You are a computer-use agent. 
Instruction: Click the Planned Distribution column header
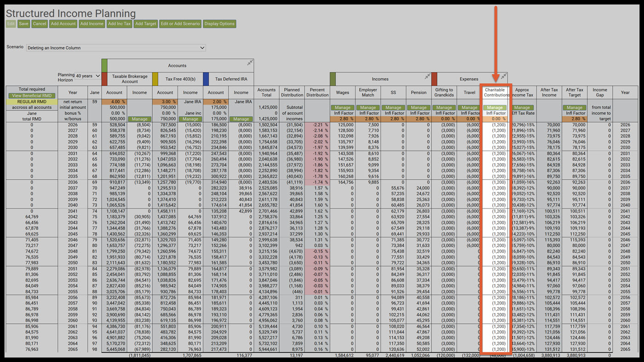click(x=292, y=92)
